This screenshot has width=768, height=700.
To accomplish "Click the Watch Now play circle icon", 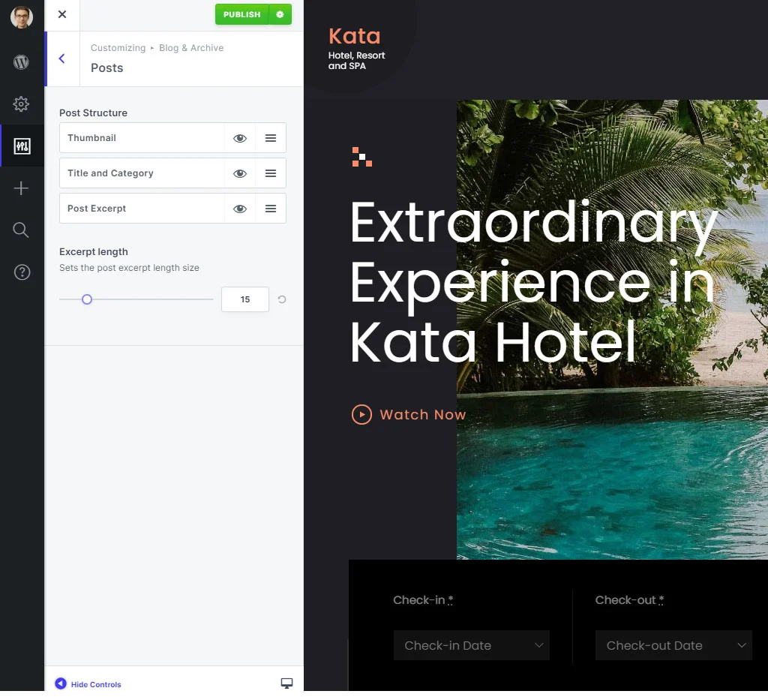I will pyautogui.click(x=361, y=414).
